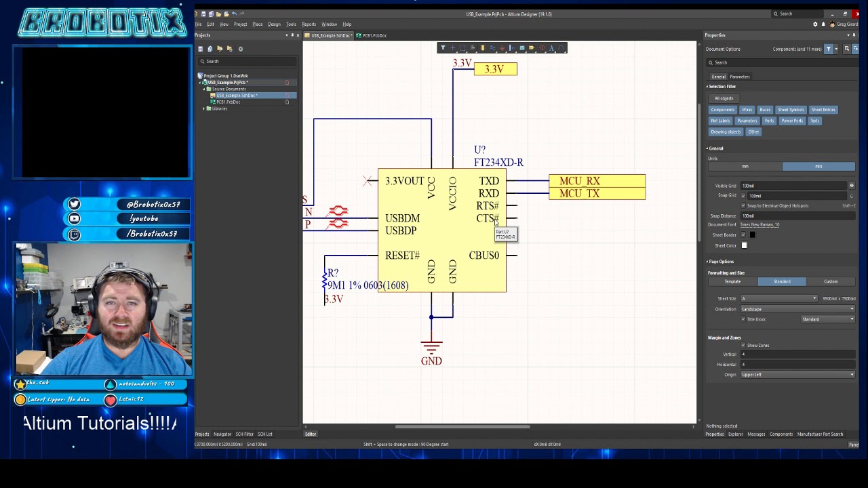Open the Origin Upper Left dropdown
This screenshot has width=868, height=488.
coord(797,375)
